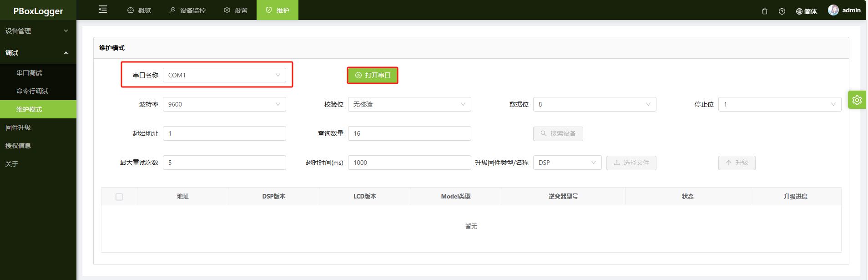Open the admin user avatar

[833, 10]
